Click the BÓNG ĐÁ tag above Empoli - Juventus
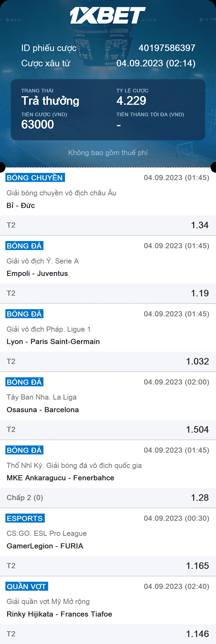Viewport: 216px width, 644px height. [x=24, y=246]
